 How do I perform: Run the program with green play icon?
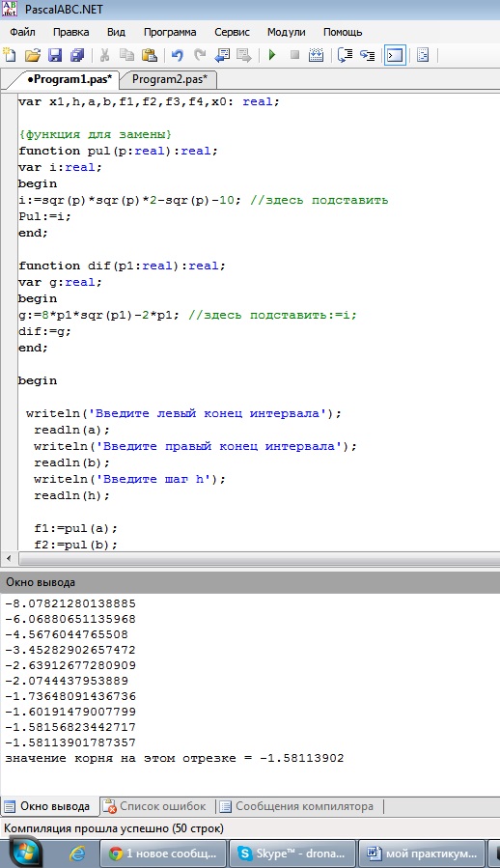(x=272, y=55)
